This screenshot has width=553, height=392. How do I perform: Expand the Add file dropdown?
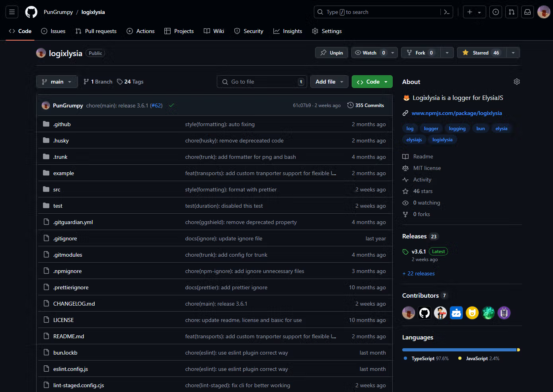pos(329,82)
